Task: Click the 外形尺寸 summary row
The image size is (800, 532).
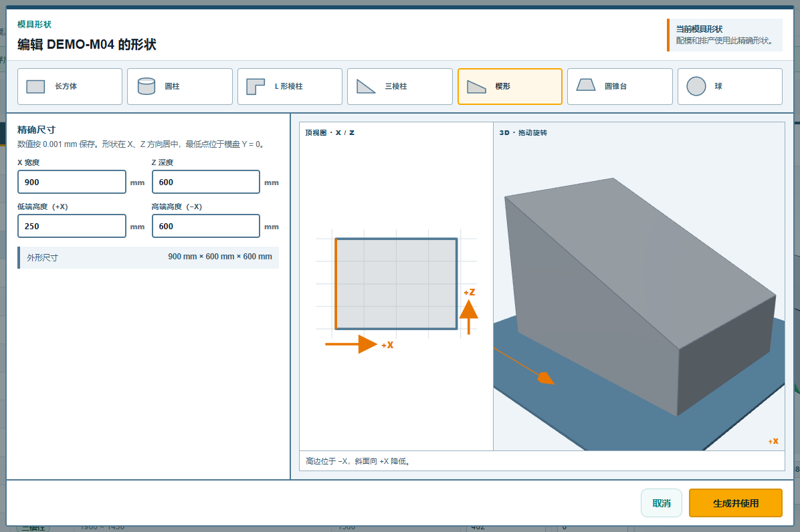Action: (x=148, y=257)
